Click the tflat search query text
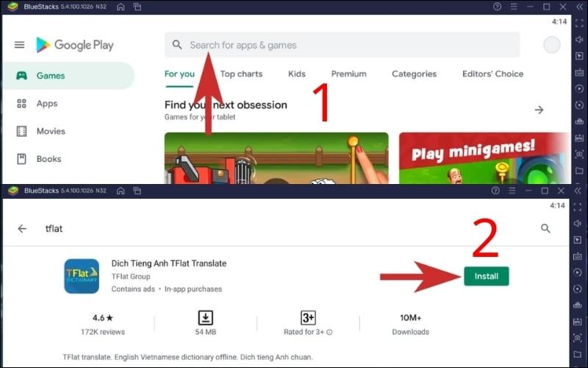 (x=54, y=229)
